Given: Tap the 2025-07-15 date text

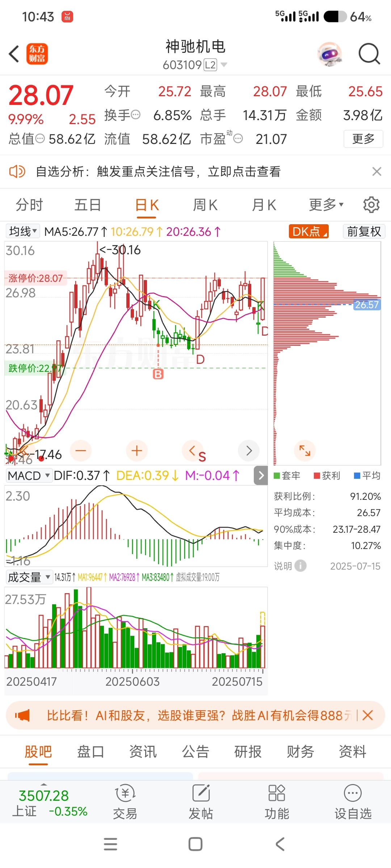Looking at the screenshot, I should [x=355, y=566].
